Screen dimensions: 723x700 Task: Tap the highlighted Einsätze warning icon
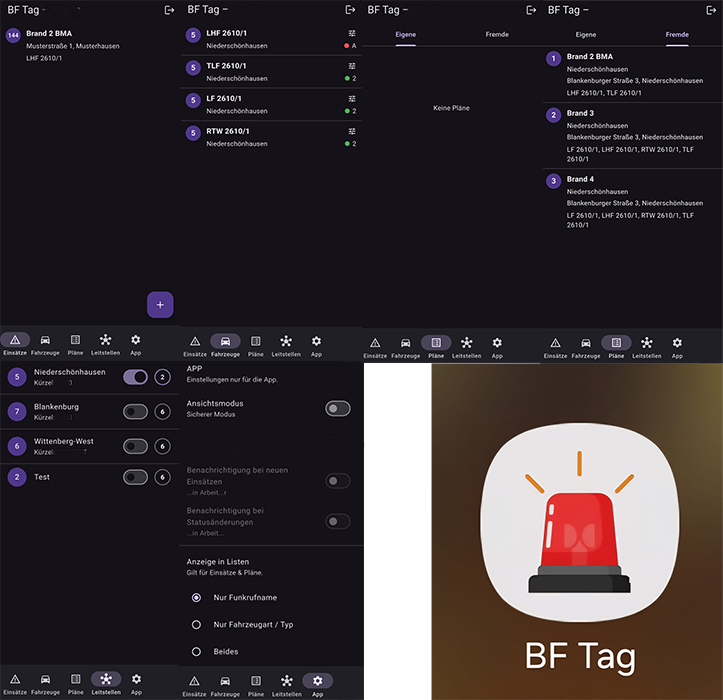click(x=15, y=341)
